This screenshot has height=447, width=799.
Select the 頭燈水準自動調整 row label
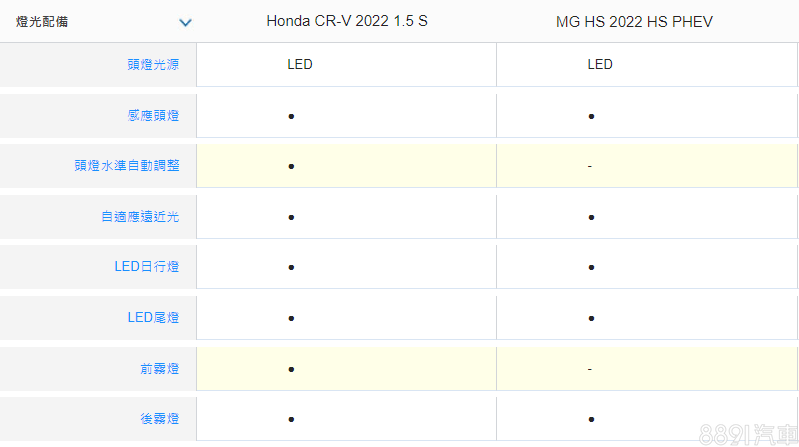[x=127, y=166]
